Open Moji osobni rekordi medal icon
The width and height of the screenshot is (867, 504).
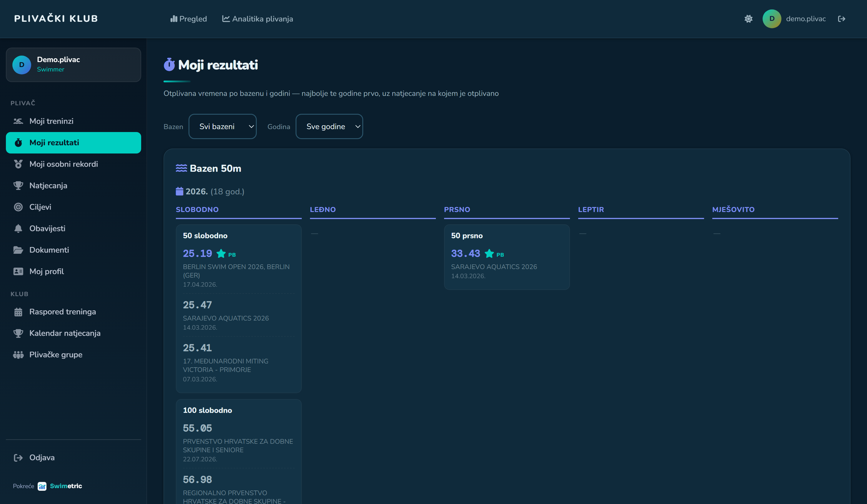point(18,164)
